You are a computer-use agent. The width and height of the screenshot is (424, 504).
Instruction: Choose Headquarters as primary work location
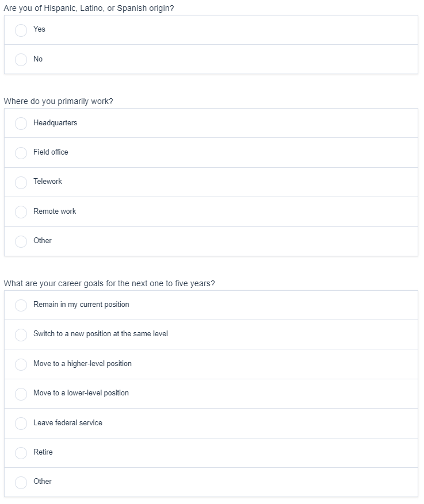tap(21, 124)
